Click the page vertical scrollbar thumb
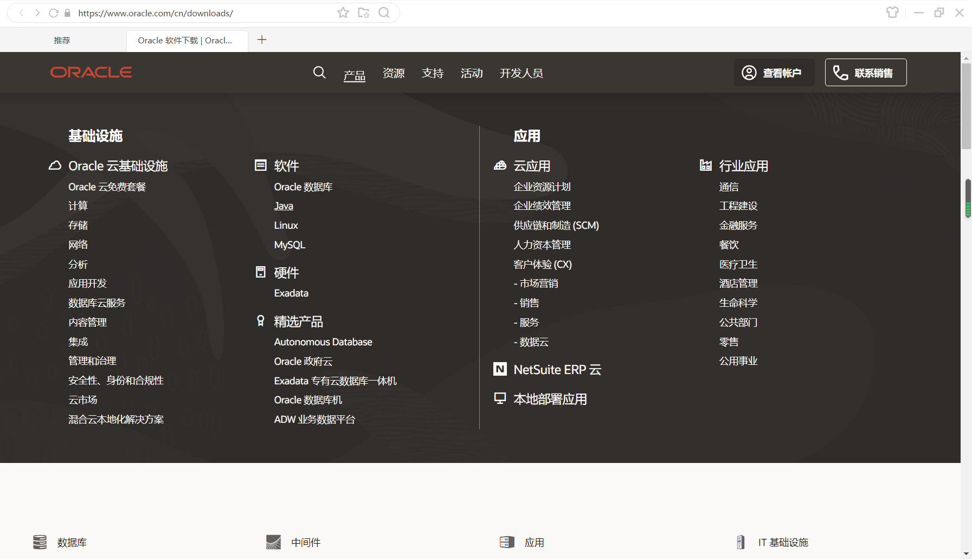 pos(966,106)
